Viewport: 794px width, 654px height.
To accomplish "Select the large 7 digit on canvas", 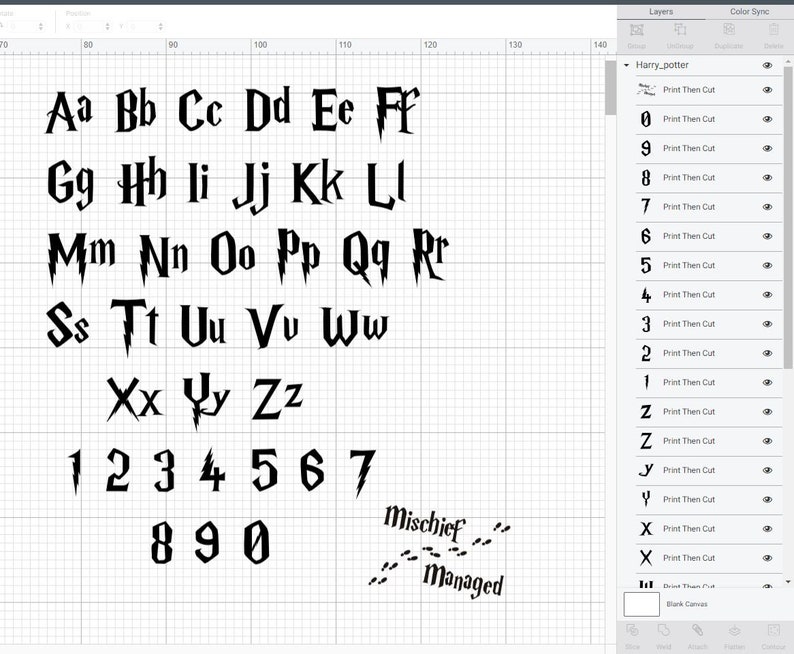I will (363, 473).
